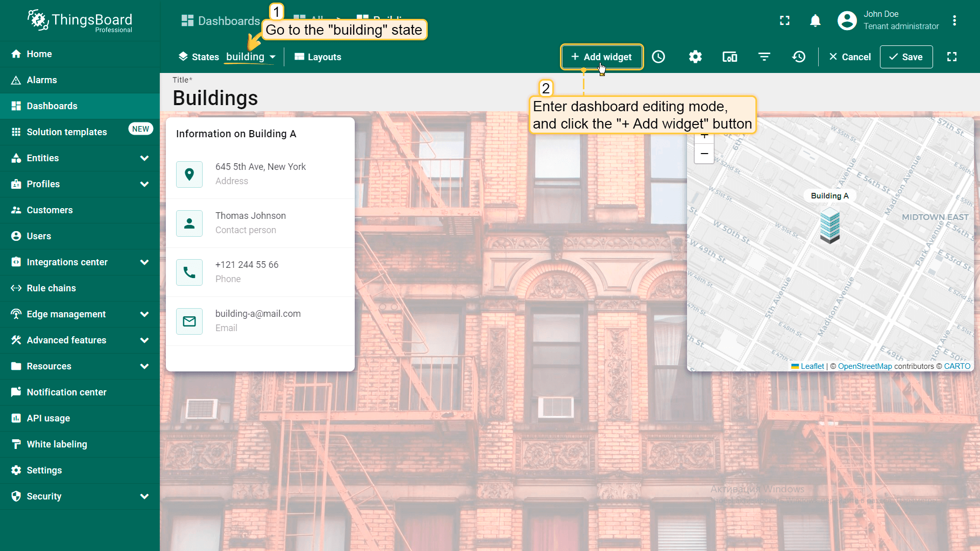Zoom out on the map
Image resolution: width=980 pixels, height=551 pixels.
pos(704,154)
